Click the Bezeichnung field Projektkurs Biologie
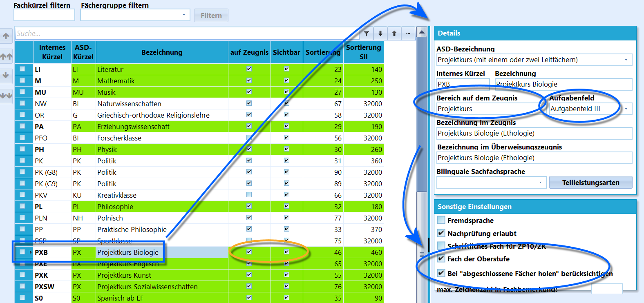Viewport: 644px width, 303px height. pos(563,84)
